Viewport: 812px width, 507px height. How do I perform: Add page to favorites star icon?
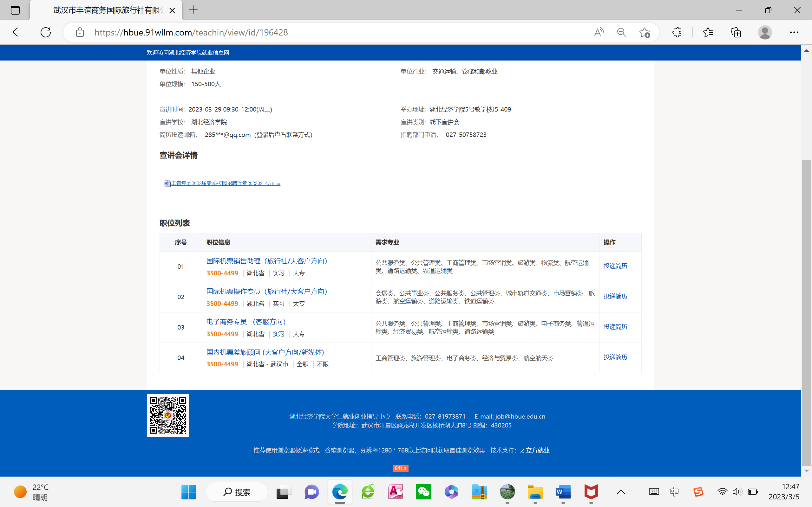644,32
